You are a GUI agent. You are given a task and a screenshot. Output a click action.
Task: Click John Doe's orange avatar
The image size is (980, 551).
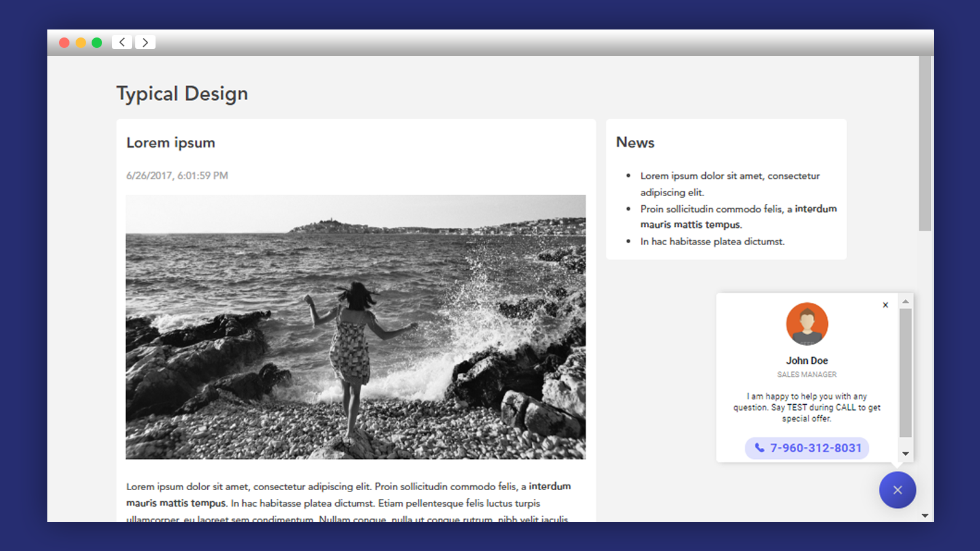(x=807, y=324)
